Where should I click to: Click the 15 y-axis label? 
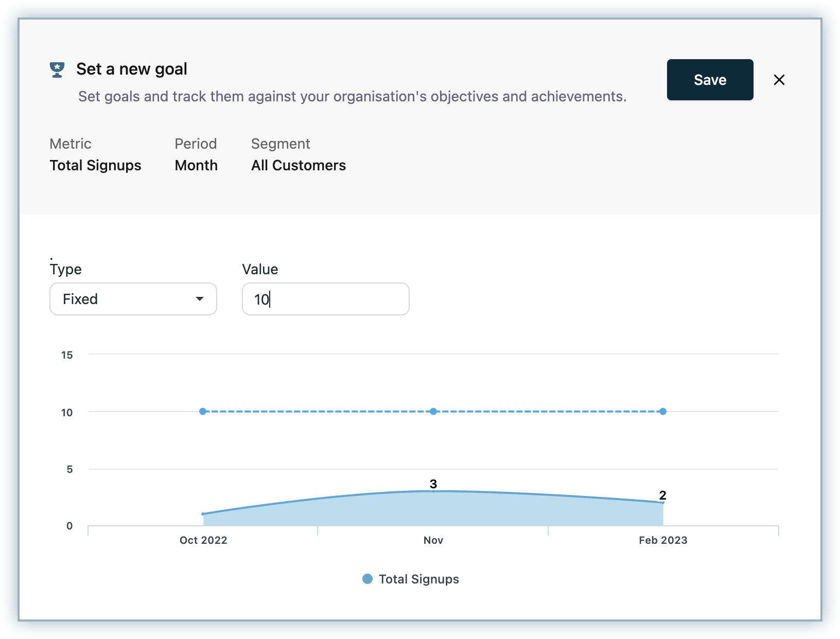(x=67, y=355)
